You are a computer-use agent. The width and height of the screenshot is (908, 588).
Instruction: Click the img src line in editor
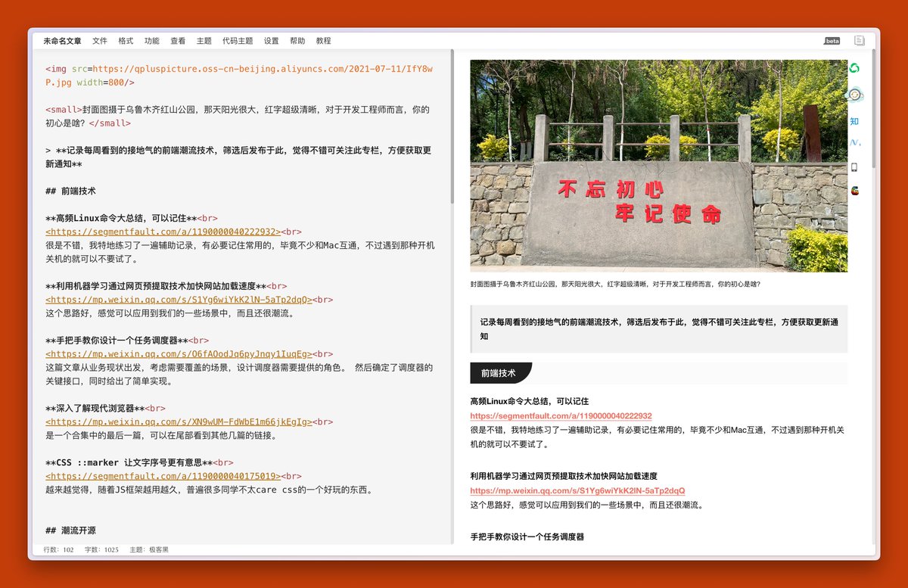239,75
